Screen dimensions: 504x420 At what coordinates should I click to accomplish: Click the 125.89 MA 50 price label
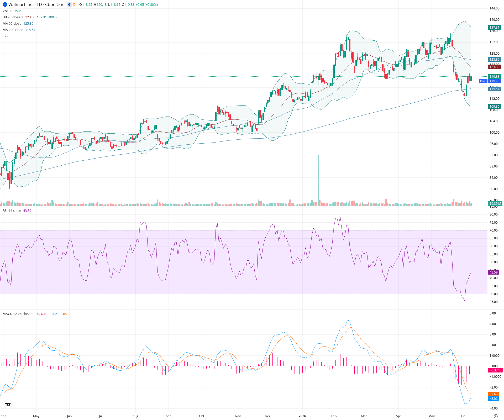click(x=494, y=60)
